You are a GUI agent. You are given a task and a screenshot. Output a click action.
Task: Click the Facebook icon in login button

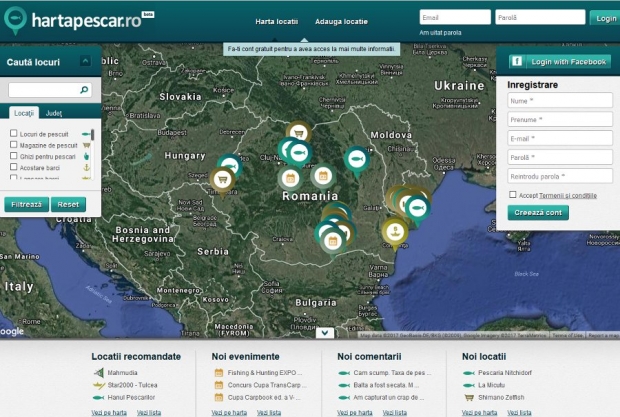517,61
